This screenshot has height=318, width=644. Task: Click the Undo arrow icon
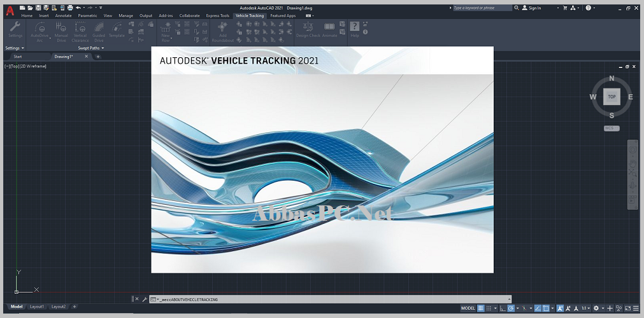click(78, 8)
